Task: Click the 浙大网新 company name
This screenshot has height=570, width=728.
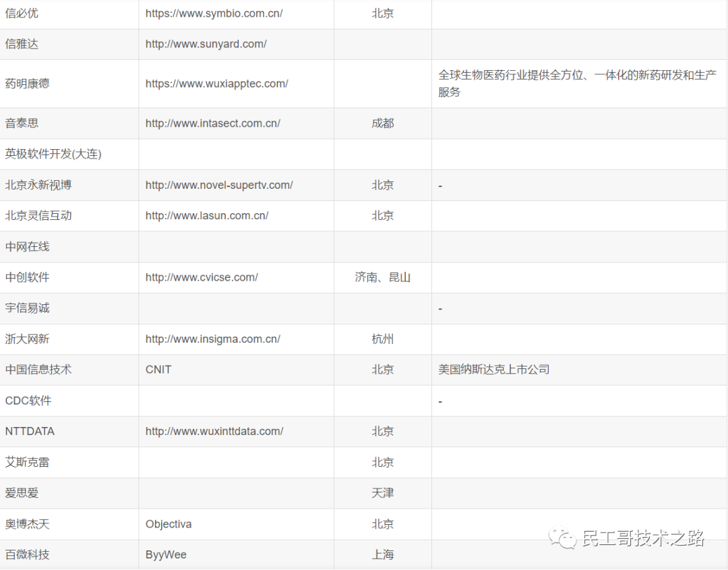Action: click(27, 339)
